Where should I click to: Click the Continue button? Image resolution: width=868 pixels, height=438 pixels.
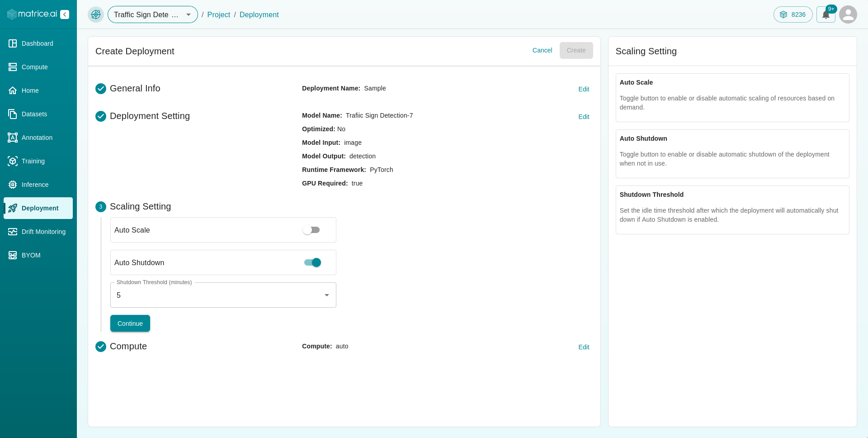[x=130, y=324]
